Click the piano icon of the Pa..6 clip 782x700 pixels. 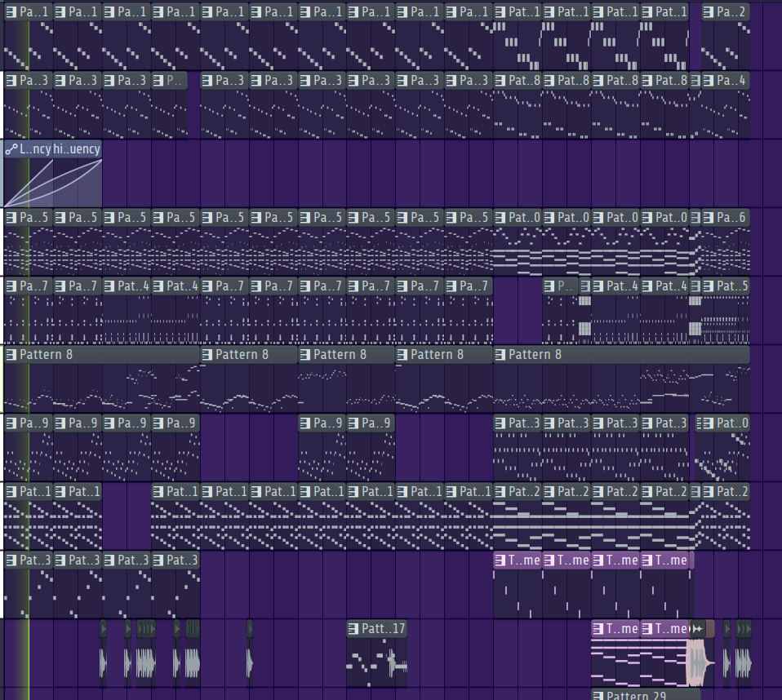tap(709, 217)
